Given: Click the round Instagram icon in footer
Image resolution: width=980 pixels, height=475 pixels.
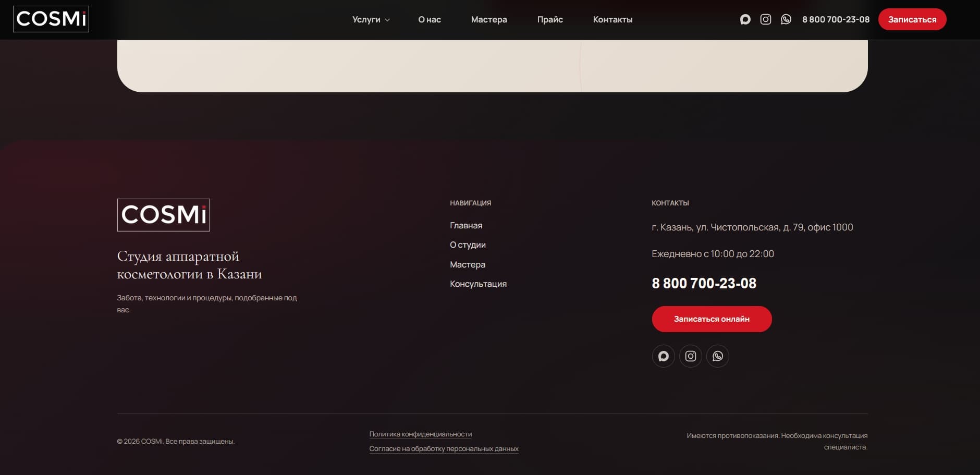Looking at the screenshot, I should tap(691, 356).
